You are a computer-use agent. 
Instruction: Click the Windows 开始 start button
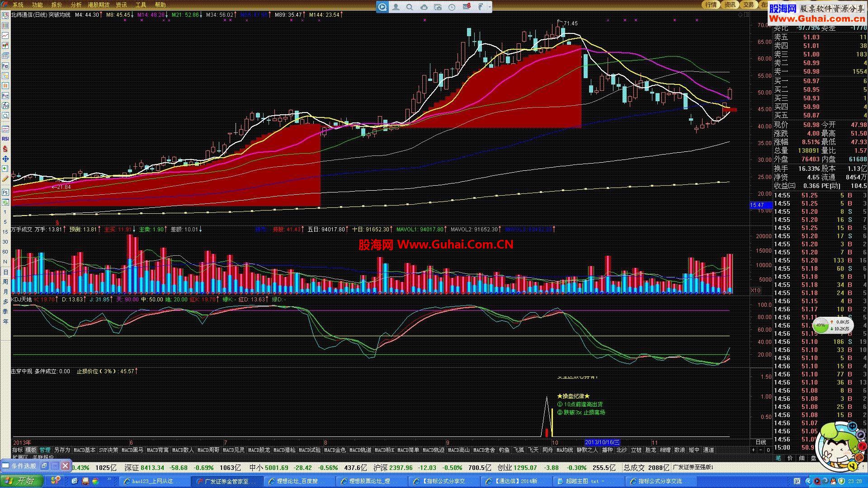[21, 481]
